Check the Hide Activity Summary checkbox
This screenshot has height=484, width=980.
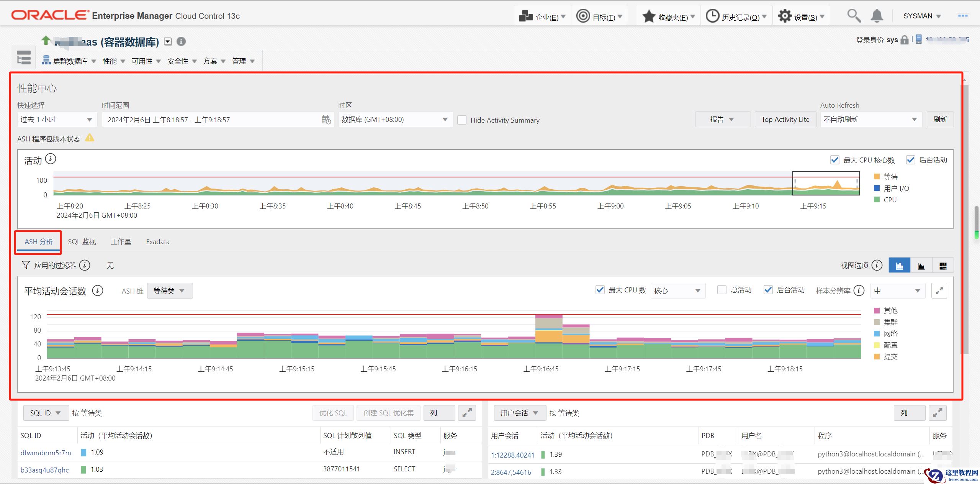click(462, 120)
